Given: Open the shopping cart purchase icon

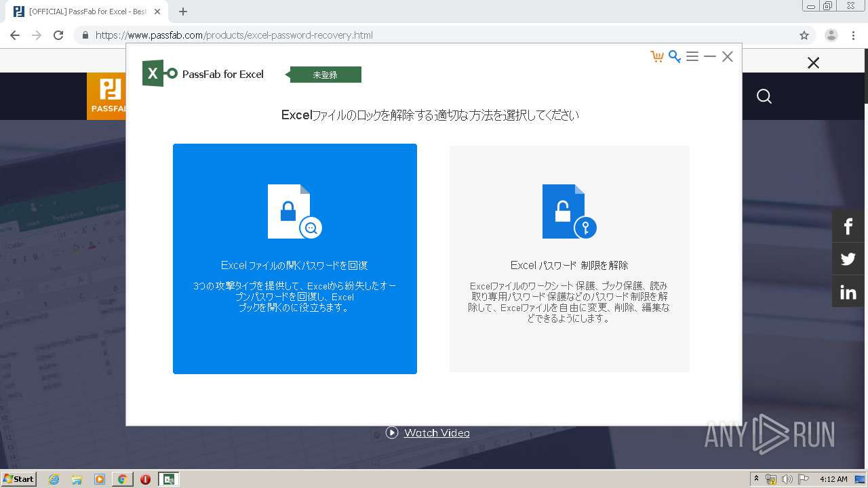Looking at the screenshot, I should (x=656, y=56).
